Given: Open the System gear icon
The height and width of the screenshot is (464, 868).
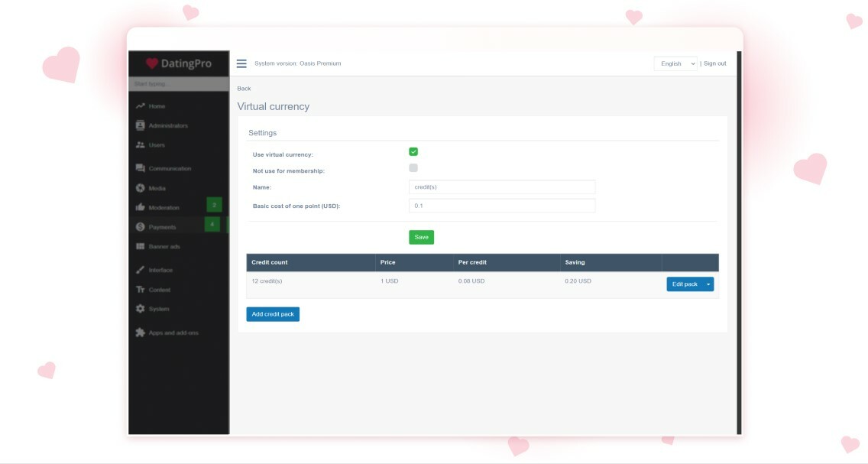Looking at the screenshot, I should [x=140, y=309].
